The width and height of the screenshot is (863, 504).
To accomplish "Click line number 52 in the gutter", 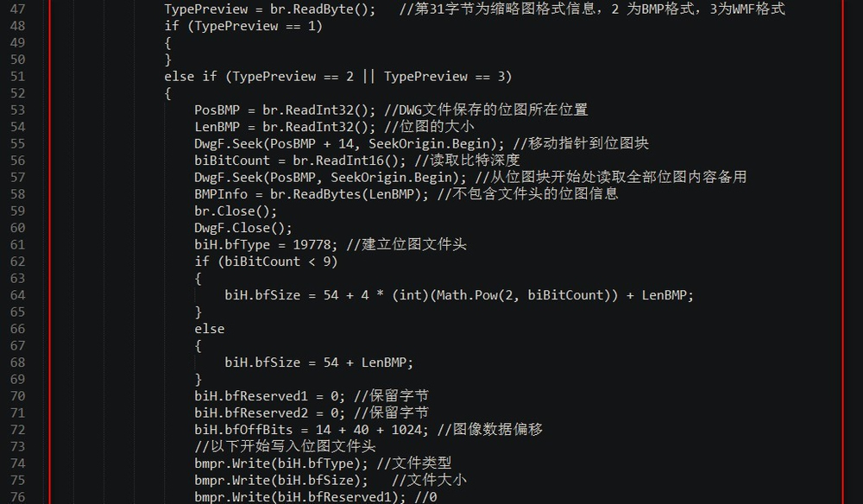I will pyautogui.click(x=16, y=93).
